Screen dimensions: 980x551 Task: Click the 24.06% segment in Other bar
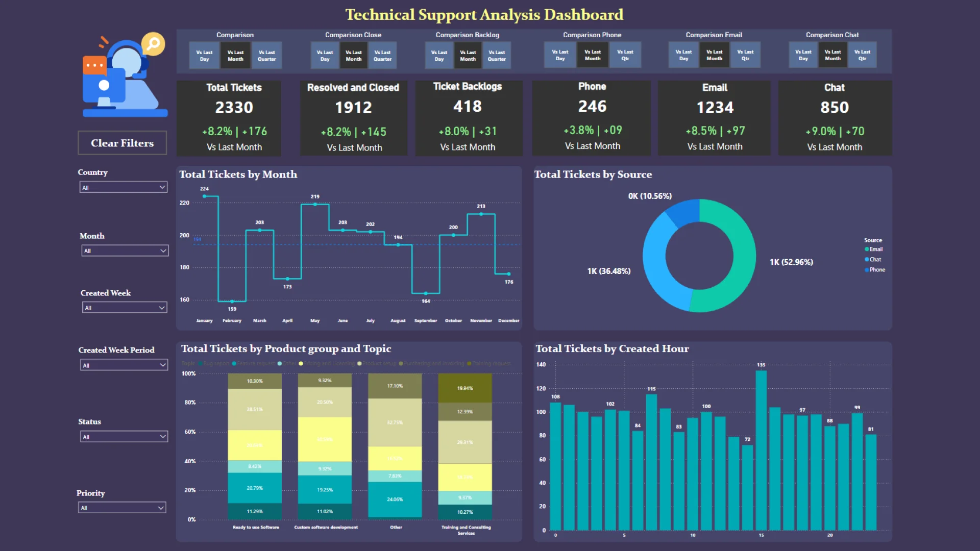tap(395, 499)
